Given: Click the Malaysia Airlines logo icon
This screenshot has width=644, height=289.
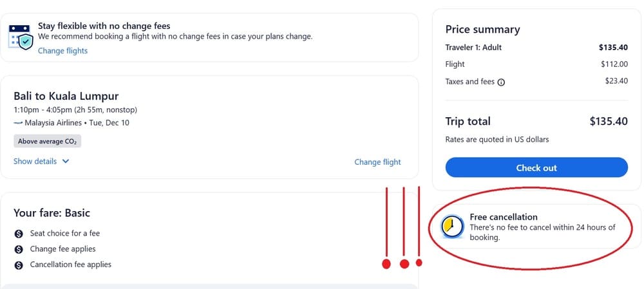Looking at the screenshot, I should click(x=18, y=123).
